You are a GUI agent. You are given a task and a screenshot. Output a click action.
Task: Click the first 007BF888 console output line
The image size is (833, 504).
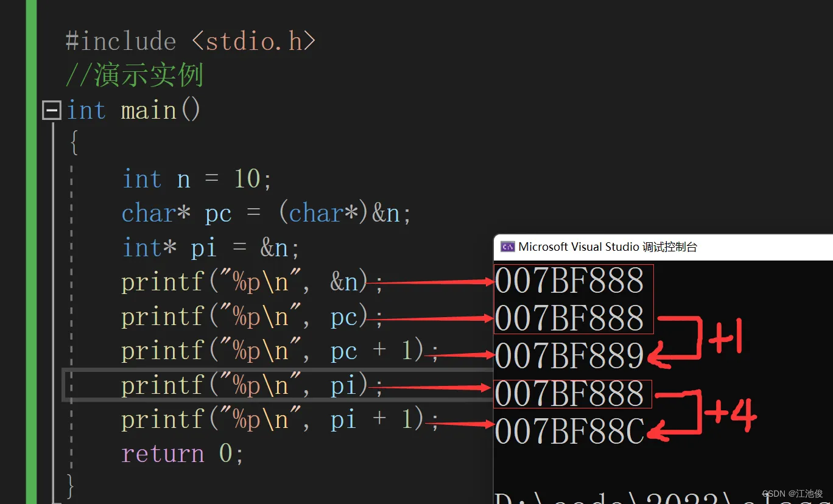pyautogui.click(x=569, y=281)
